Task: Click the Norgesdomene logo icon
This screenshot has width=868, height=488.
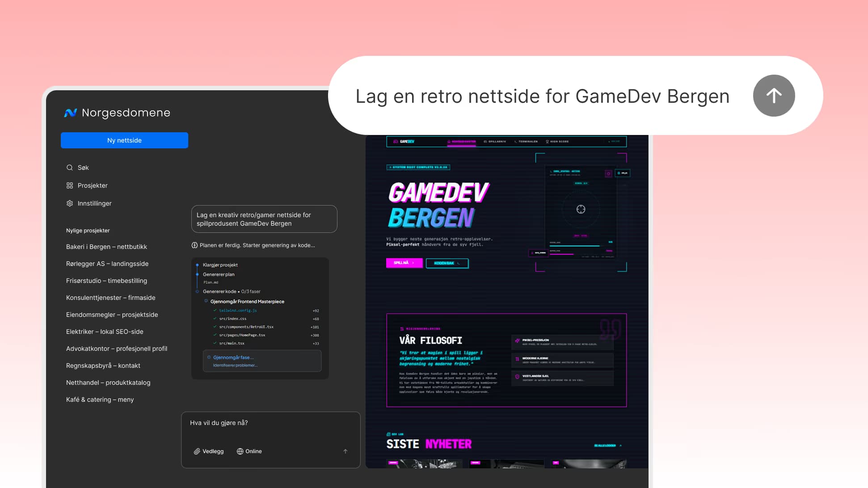Action: point(71,113)
